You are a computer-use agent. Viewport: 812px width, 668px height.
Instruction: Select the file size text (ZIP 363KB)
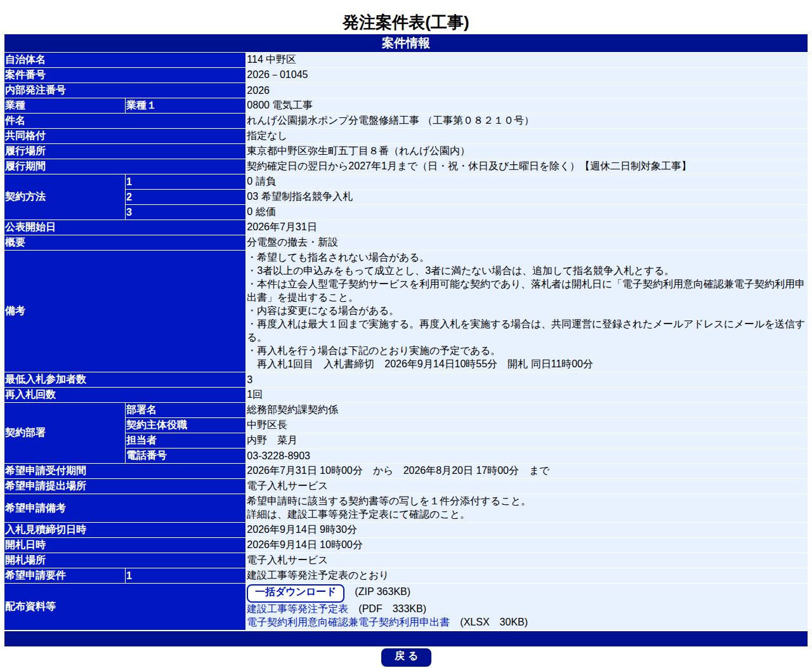click(383, 592)
